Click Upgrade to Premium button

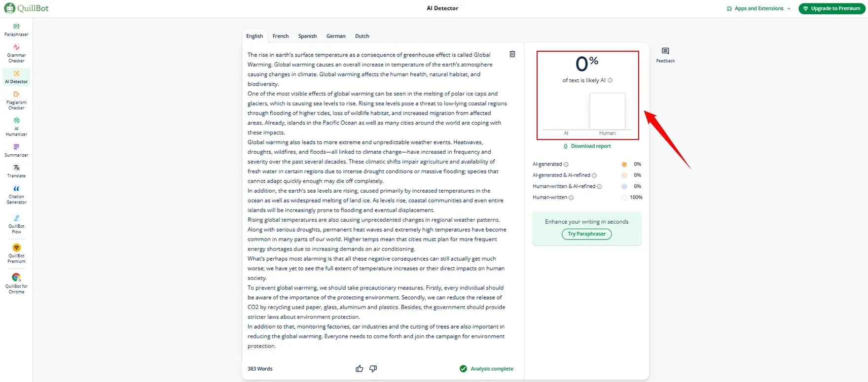832,8
